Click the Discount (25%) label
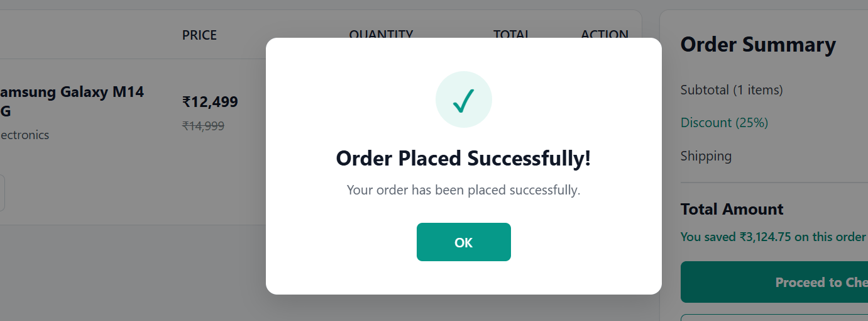The height and width of the screenshot is (321, 868). (x=724, y=123)
